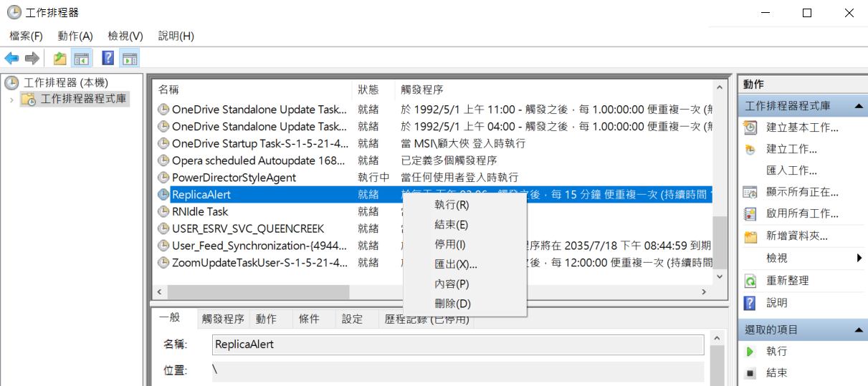Click the 重新整理 refresh icon
Image resolution: width=868 pixels, height=386 pixels.
pyautogui.click(x=750, y=281)
